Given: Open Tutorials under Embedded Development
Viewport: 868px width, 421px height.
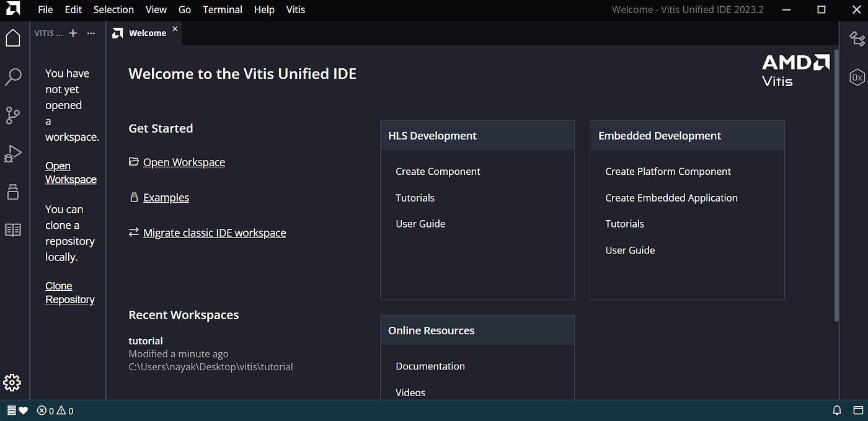Looking at the screenshot, I should pyautogui.click(x=624, y=224).
